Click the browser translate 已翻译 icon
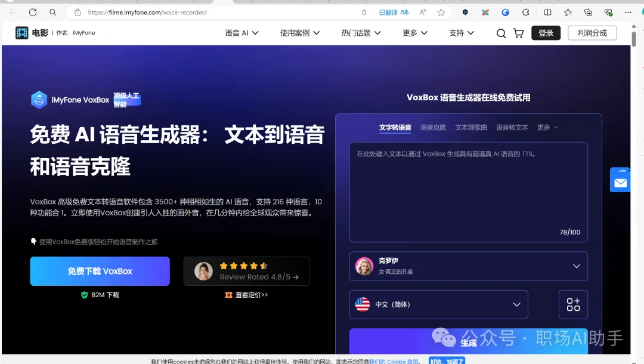 point(389,12)
